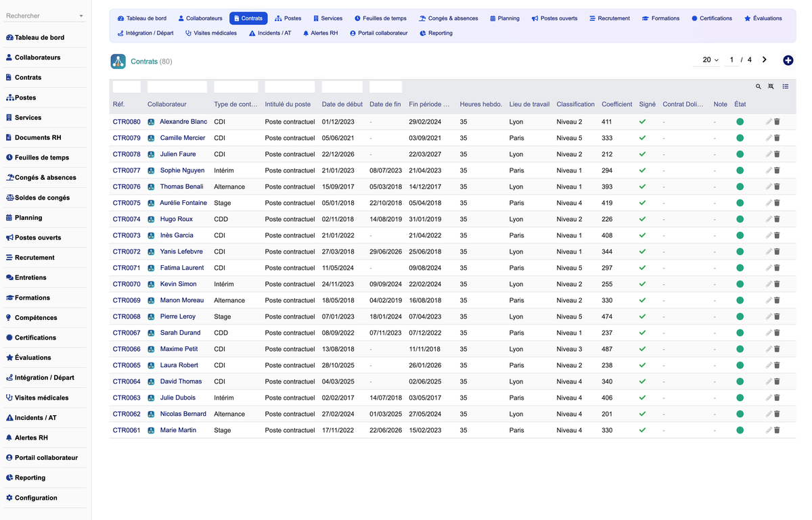Image resolution: width=812 pixels, height=520 pixels.
Task: Click avatar icon next to Hugo Roux
Action: point(152,219)
